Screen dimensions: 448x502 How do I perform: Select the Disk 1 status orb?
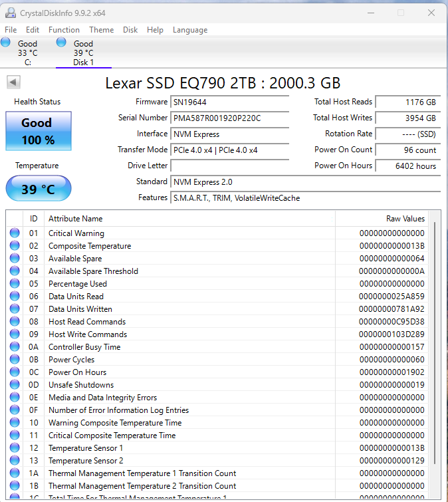pos(61,42)
